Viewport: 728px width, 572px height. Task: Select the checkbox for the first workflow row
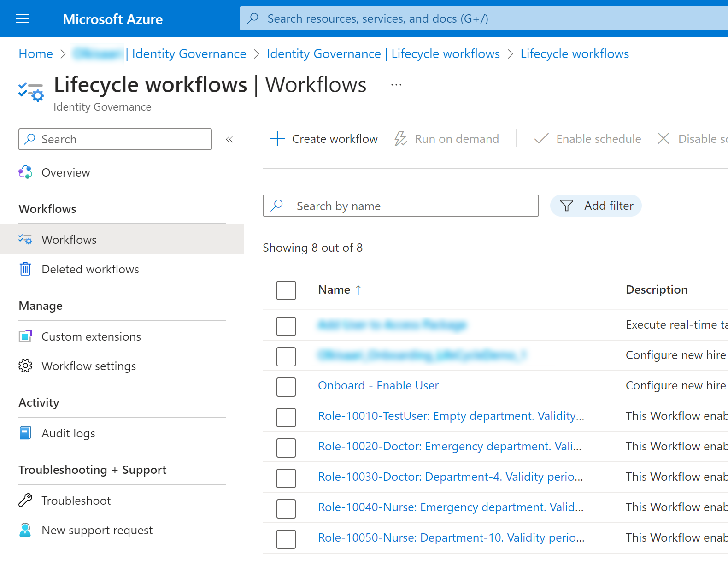286,326
